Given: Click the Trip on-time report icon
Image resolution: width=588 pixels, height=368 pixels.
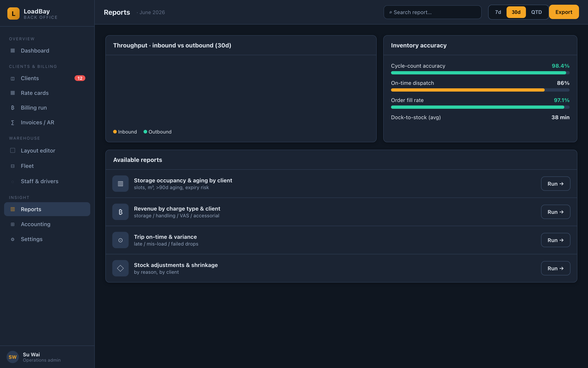Looking at the screenshot, I should 120,240.
